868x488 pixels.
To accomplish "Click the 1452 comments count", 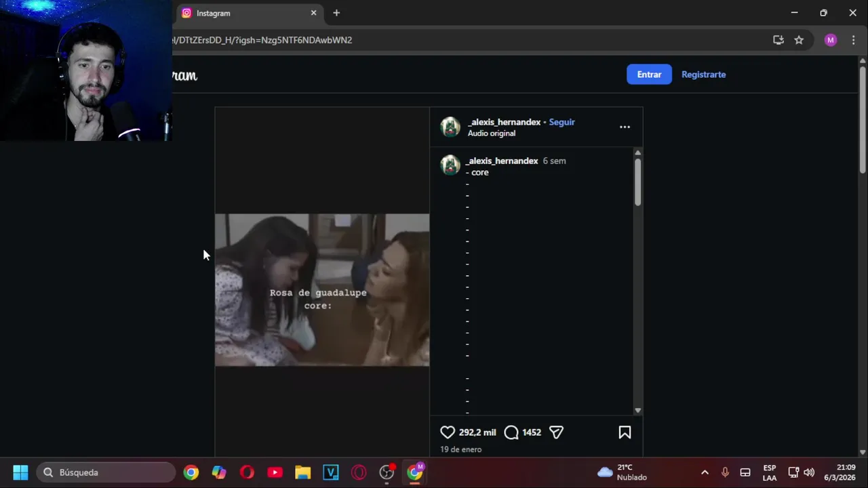I will click(x=532, y=432).
